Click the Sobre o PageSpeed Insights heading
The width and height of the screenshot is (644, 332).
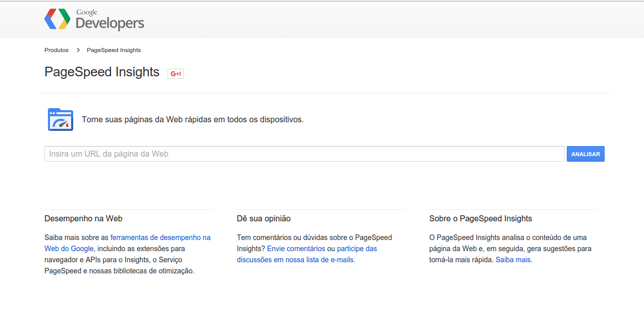pyautogui.click(x=480, y=219)
